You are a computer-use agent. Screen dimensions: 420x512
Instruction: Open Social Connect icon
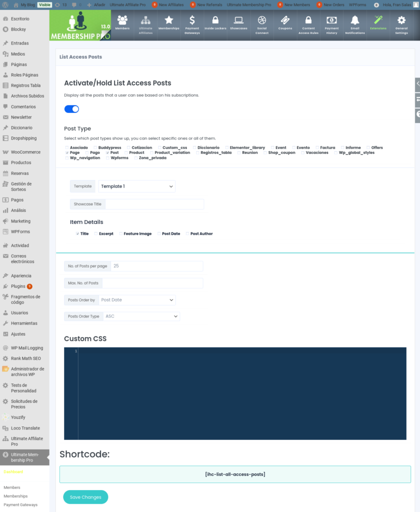[x=262, y=20]
